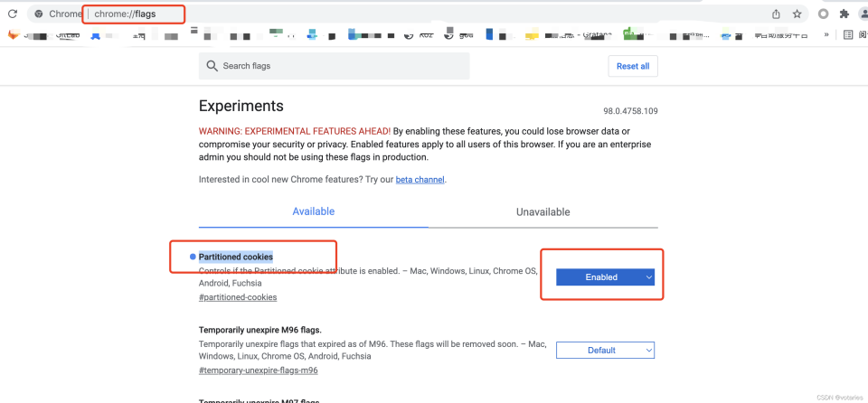Bookmark this page with the star icon
868x403 pixels.
797,14
